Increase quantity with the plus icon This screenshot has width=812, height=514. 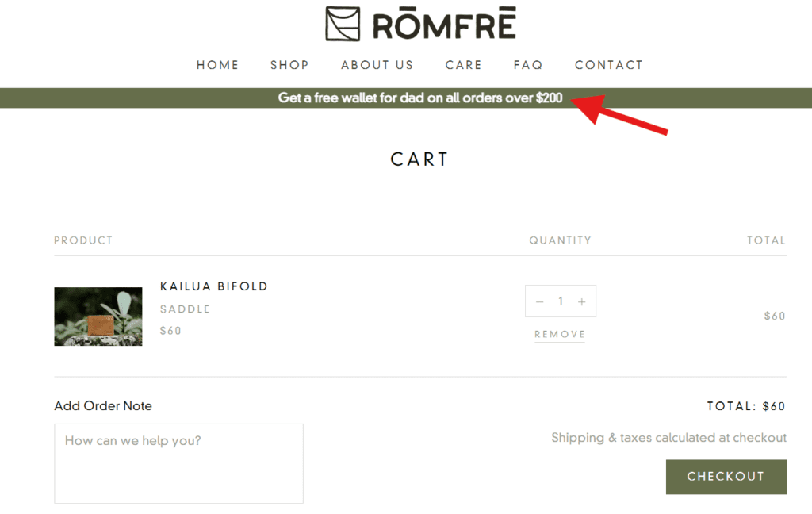[x=582, y=301]
